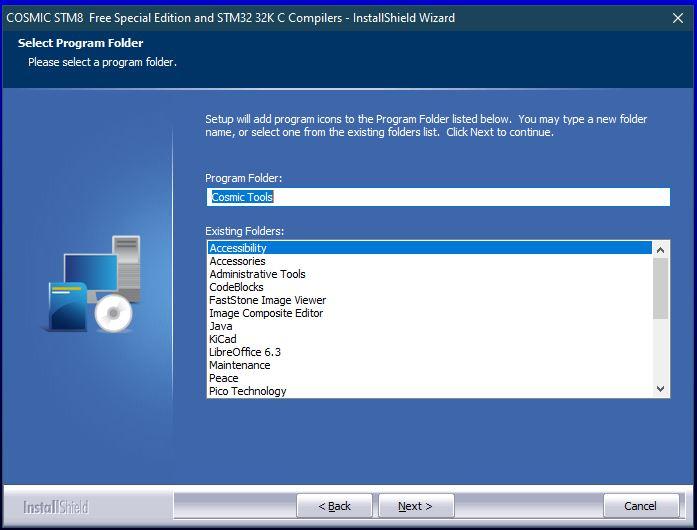The width and height of the screenshot is (697, 530).
Task: Cancel the installation wizard
Action: coord(641,506)
